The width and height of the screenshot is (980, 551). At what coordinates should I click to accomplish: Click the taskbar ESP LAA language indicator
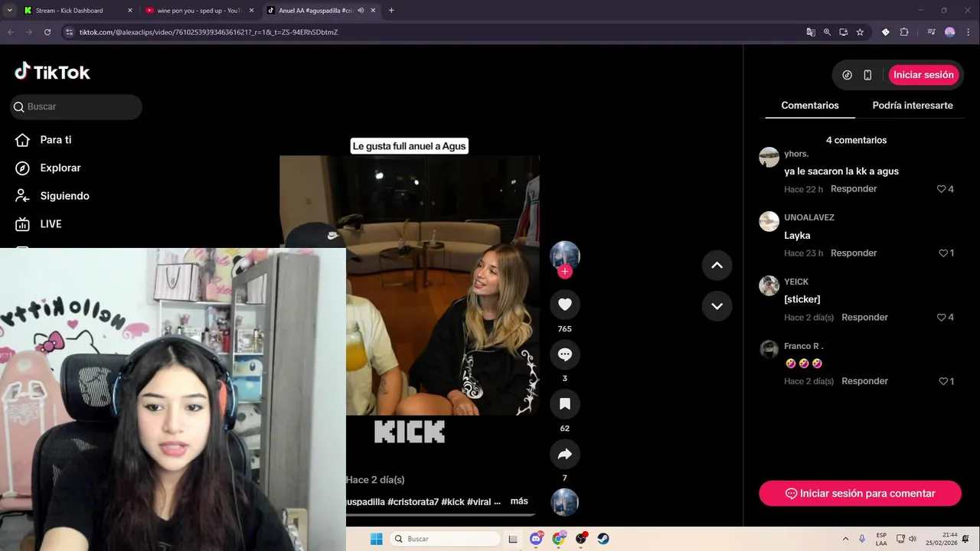click(881, 539)
